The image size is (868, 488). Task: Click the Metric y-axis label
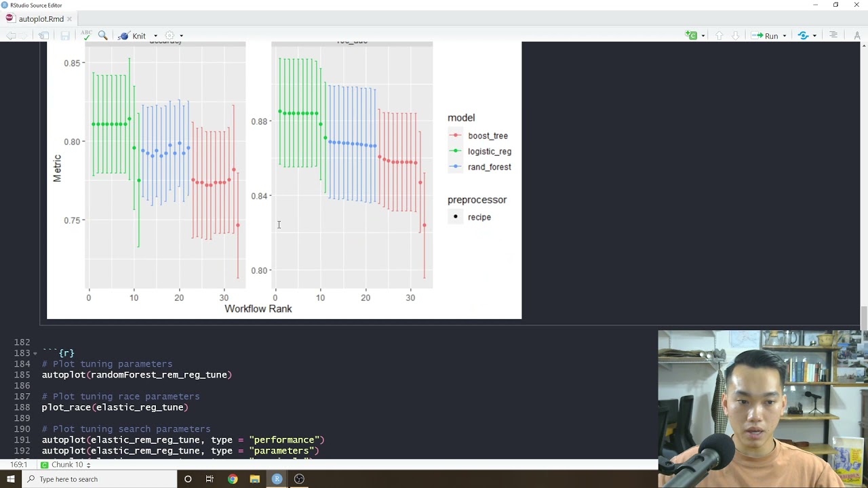pyautogui.click(x=57, y=168)
